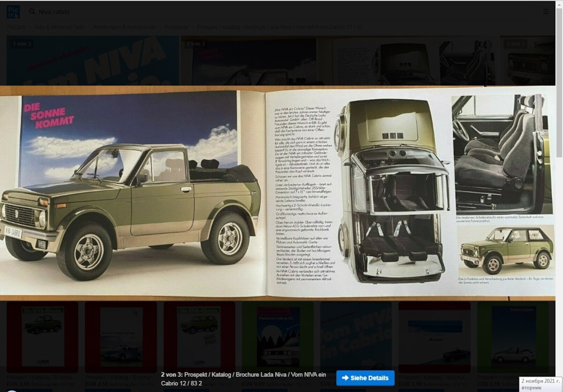
Task: Click the vertical scrollbar thumb
Action: point(559,82)
